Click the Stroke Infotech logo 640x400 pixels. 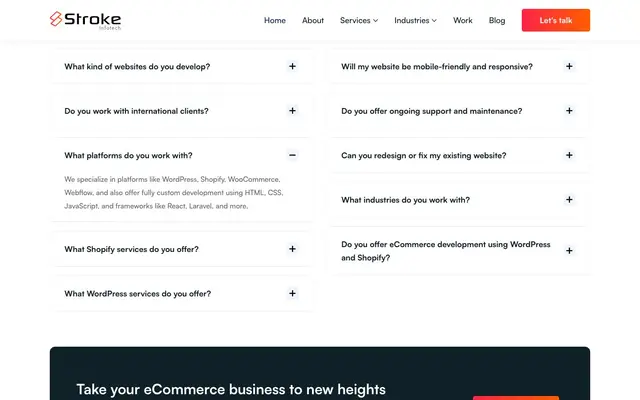pos(85,20)
